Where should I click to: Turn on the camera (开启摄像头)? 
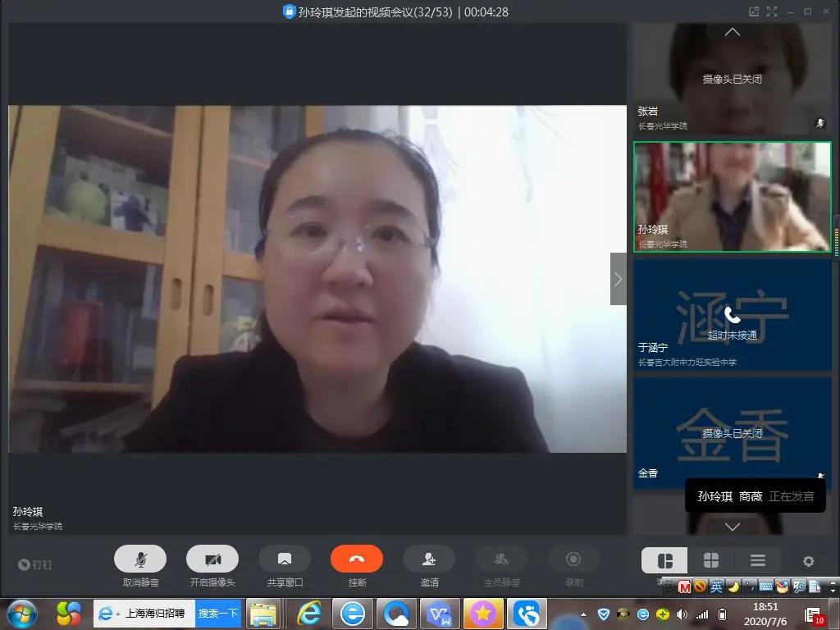(x=212, y=559)
